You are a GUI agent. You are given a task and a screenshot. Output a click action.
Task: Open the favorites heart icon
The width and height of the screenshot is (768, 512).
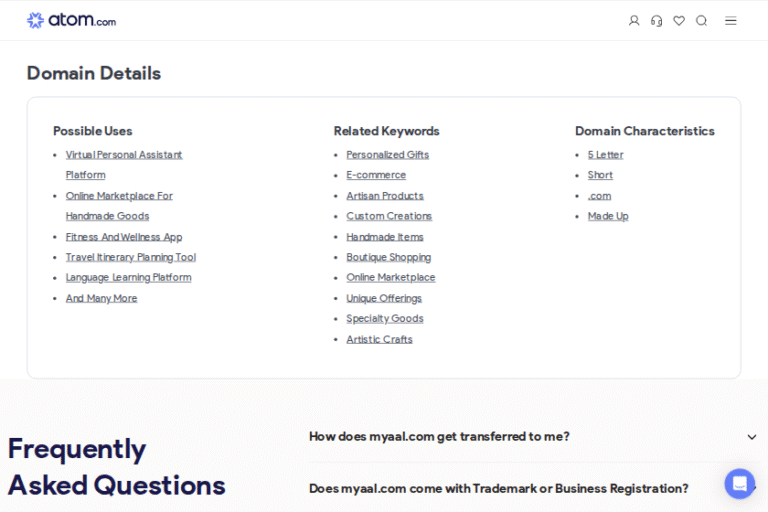click(679, 21)
